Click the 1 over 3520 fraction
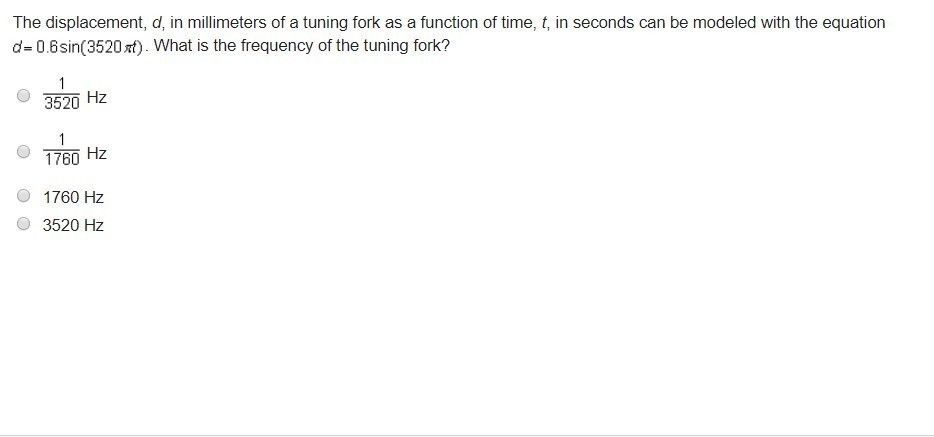This screenshot has width=934, height=437. [x=61, y=93]
